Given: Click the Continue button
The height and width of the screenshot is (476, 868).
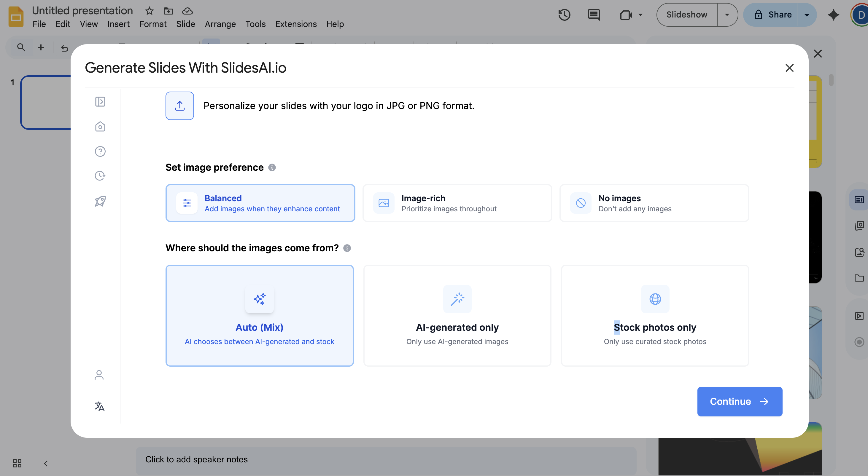Looking at the screenshot, I should 739,401.
